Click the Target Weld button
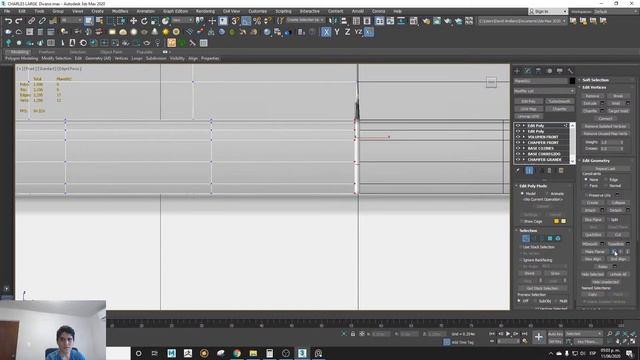 point(618,111)
